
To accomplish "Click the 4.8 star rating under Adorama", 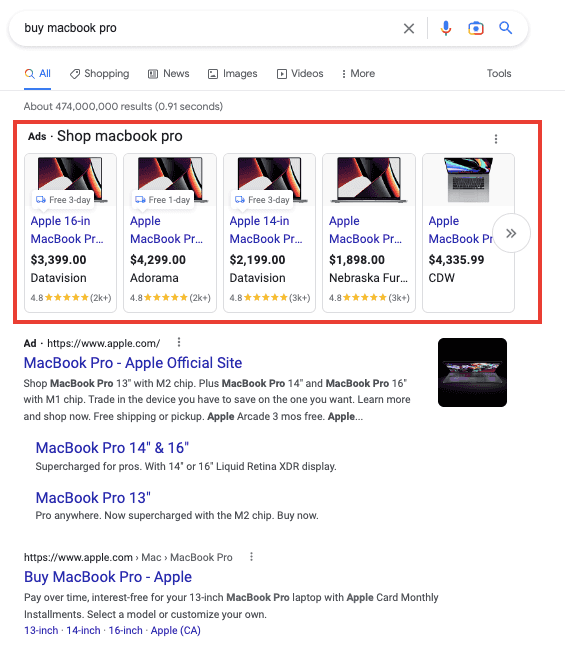I will 170,298.
